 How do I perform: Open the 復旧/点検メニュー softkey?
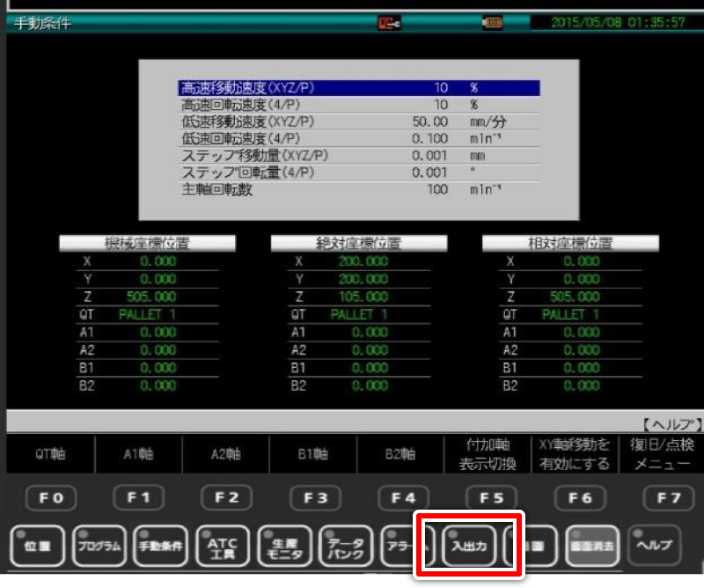[x=663, y=455]
